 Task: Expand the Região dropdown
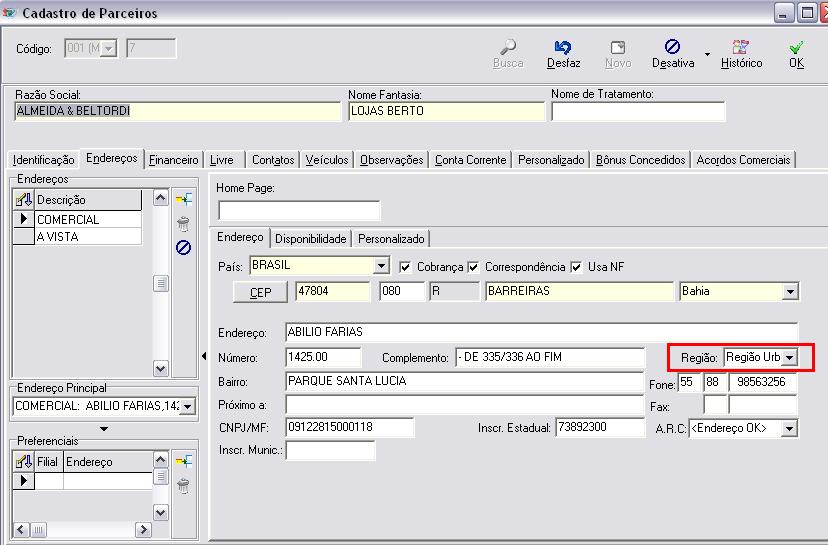(x=789, y=357)
